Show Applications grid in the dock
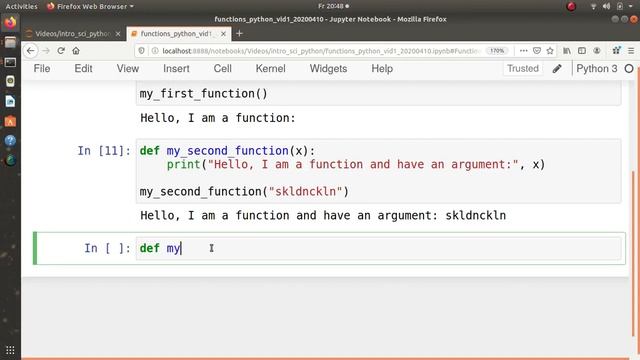This screenshot has width=640, height=360. [x=10, y=350]
